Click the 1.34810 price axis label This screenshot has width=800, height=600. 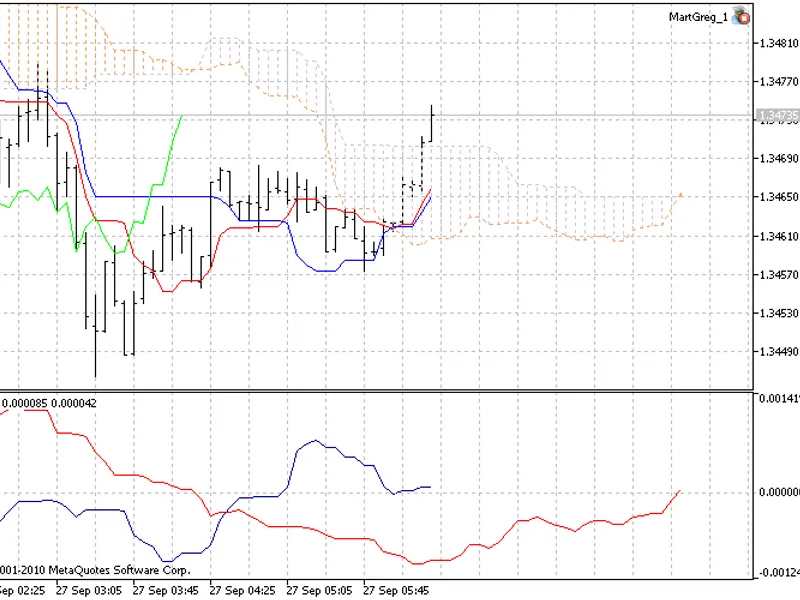coord(779,43)
